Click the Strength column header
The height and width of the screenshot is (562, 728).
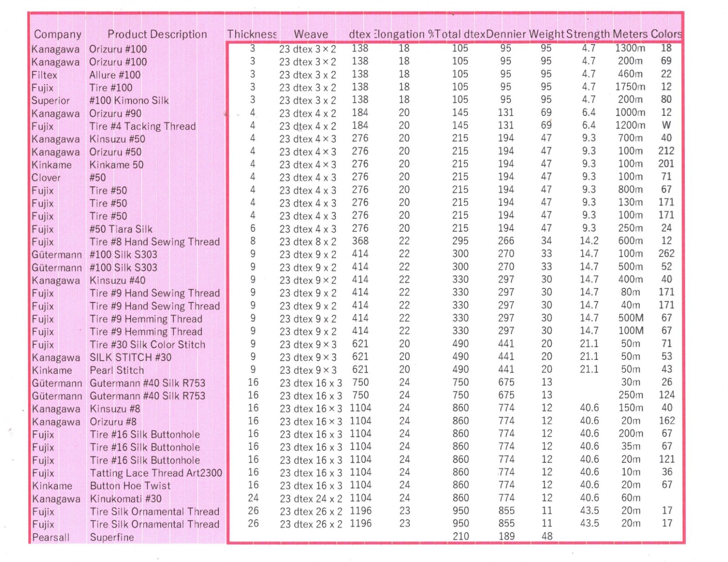588,34
